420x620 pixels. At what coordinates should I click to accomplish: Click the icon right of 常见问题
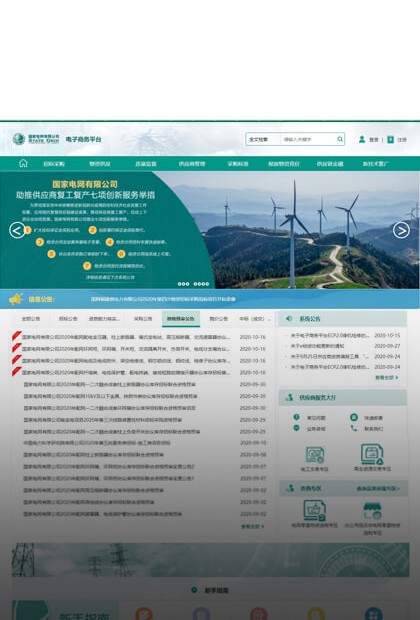pos(354,417)
